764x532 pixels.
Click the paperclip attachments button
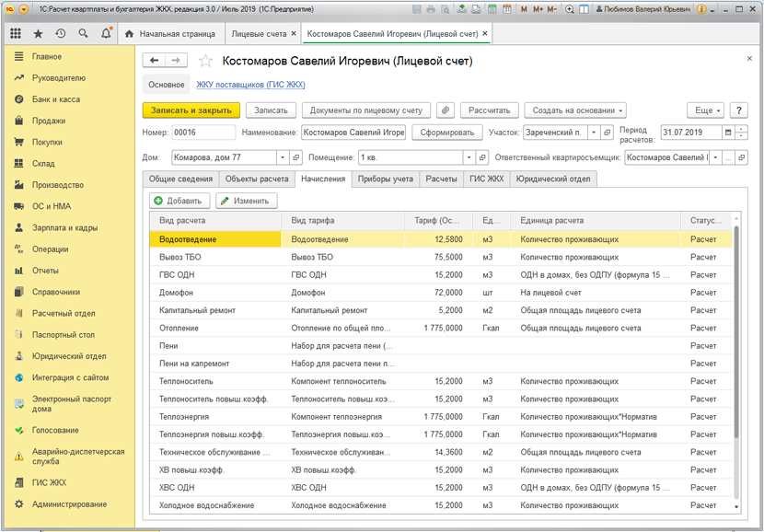(445, 110)
